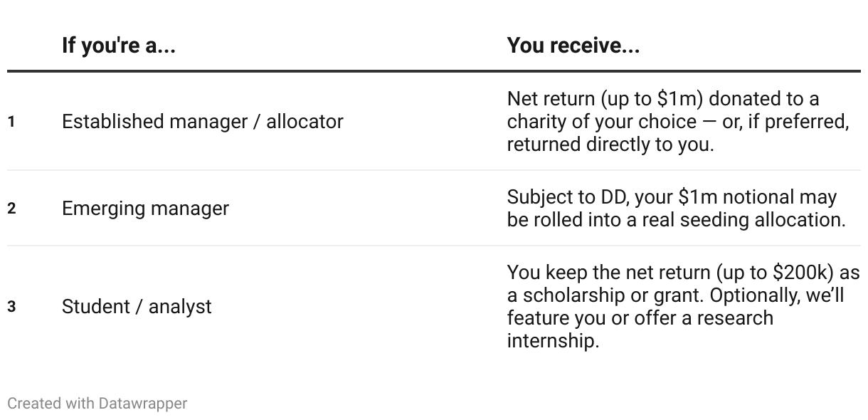The height and width of the screenshot is (420, 868).
Task: Click the word "Datawrapper" in the footer
Action: click(x=143, y=404)
